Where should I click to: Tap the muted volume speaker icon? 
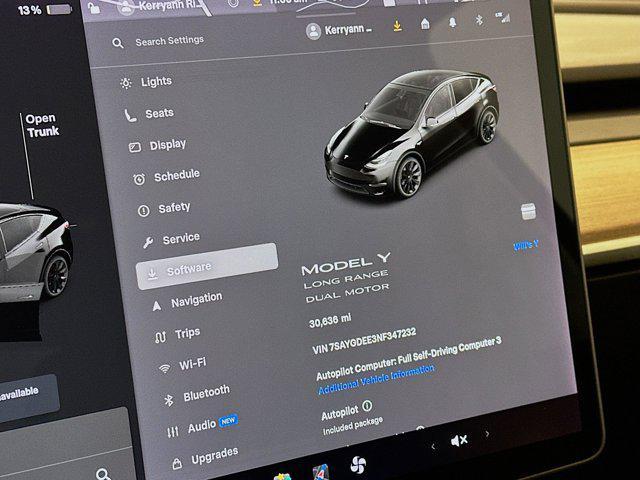tap(459, 440)
